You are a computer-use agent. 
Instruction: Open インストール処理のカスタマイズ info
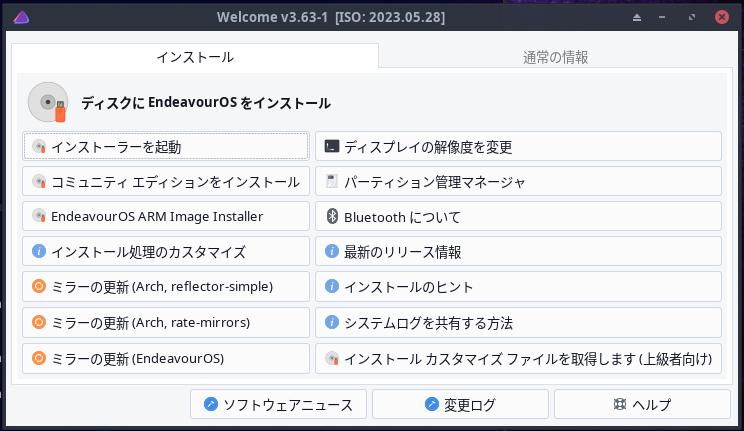(166, 251)
